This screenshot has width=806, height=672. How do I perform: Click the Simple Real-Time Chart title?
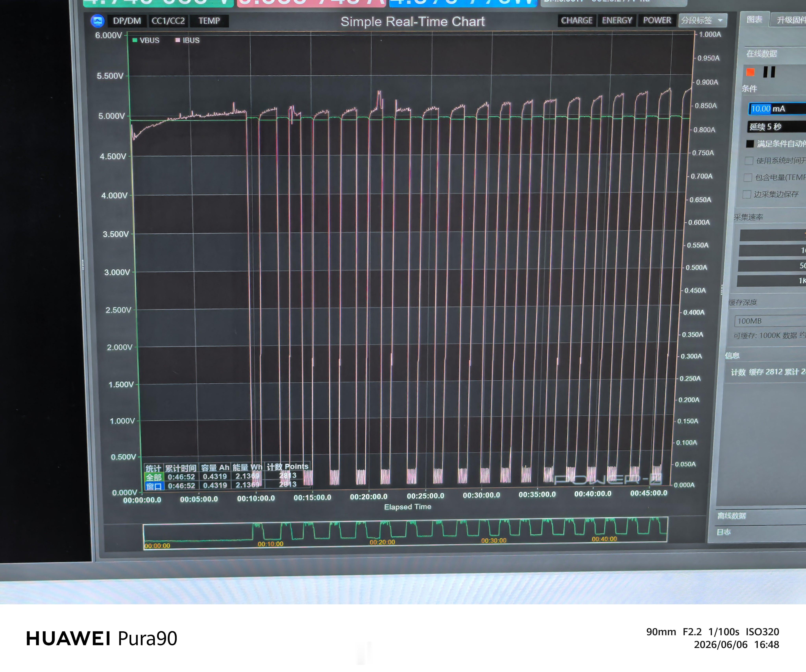click(x=413, y=21)
